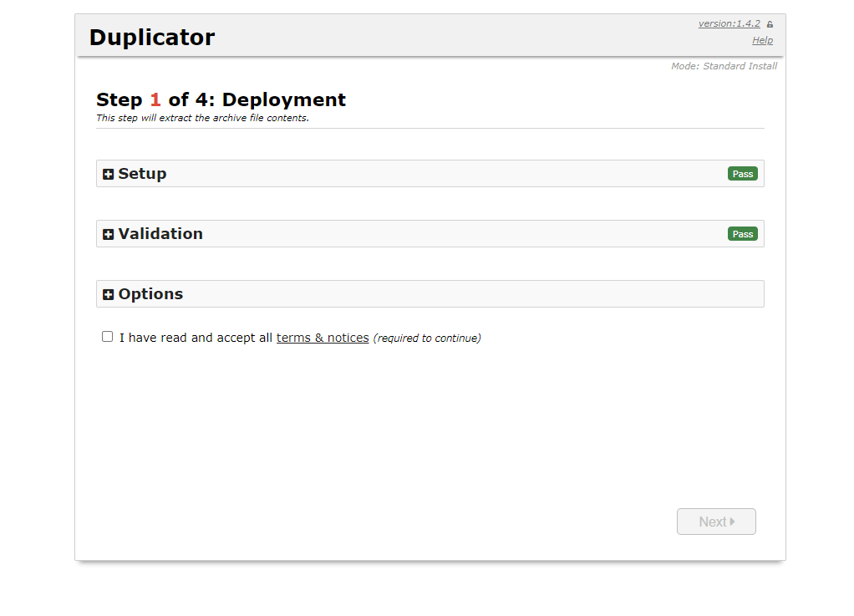Click the 'Step 1 of 4: Deployment' heading
The height and width of the screenshot is (616, 854).
tap(221, 100)
